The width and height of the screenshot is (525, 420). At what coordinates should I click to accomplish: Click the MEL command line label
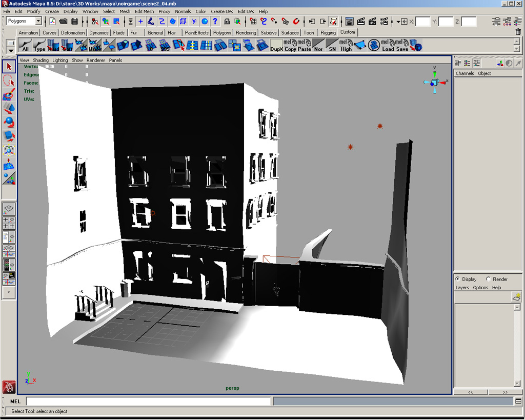[x=15, y=401]
